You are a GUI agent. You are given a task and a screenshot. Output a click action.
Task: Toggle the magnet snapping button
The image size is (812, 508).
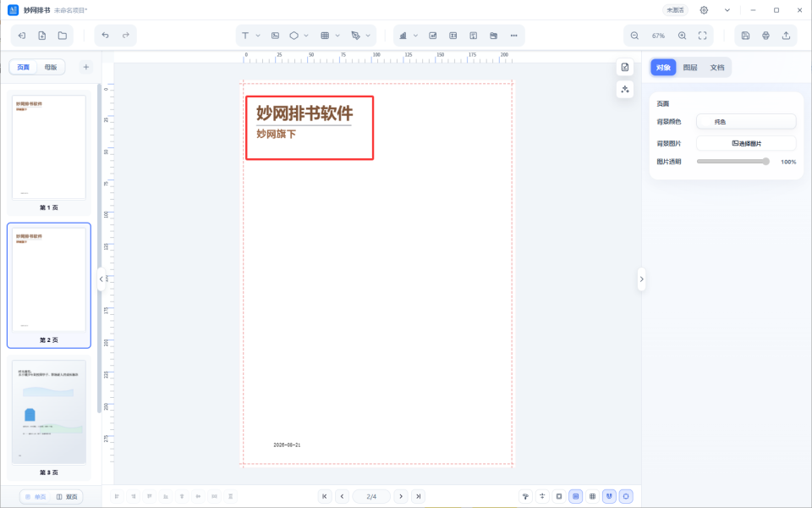(x=609, y=496)
